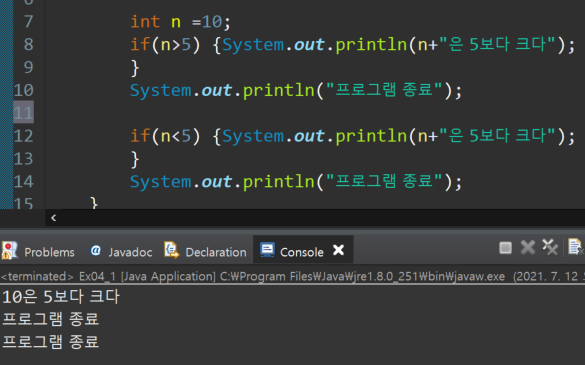Click the last '프로그램 종료' console line

[x=51, y=341]
